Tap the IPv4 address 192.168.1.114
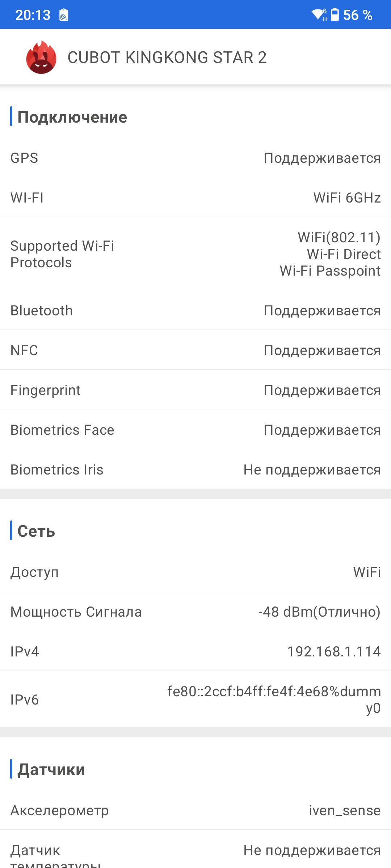Viewport: 391px width, 868px height. [333, 652]
